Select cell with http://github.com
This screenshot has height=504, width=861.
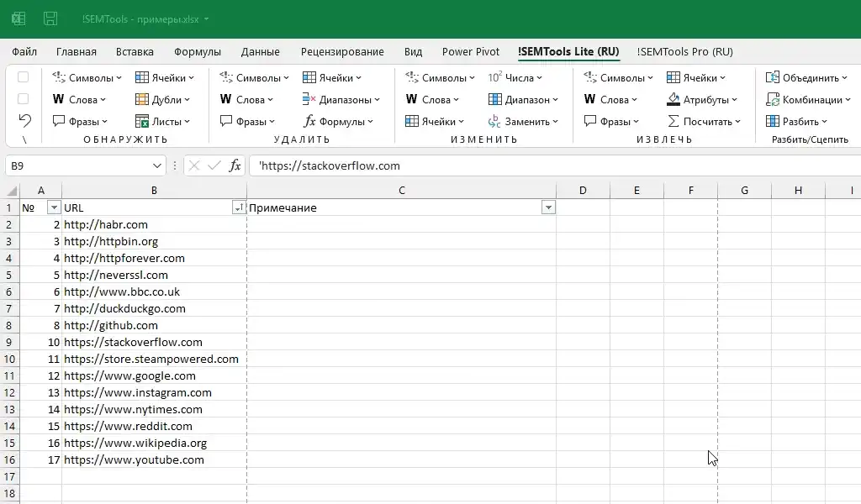[155, 325]
